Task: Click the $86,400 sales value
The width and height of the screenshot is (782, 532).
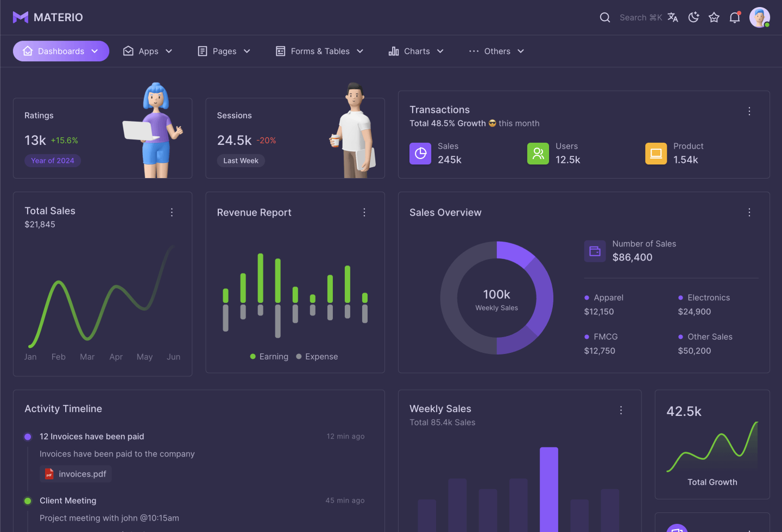Action: click(633, 257)
